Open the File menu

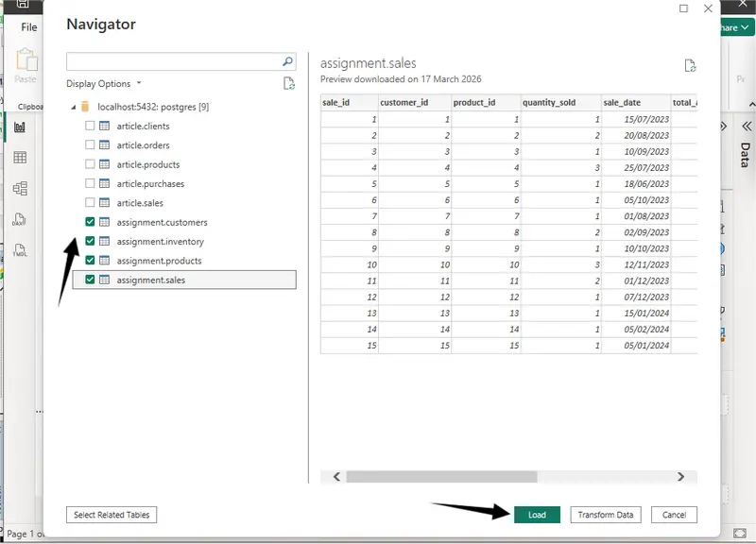coord(29,27)
